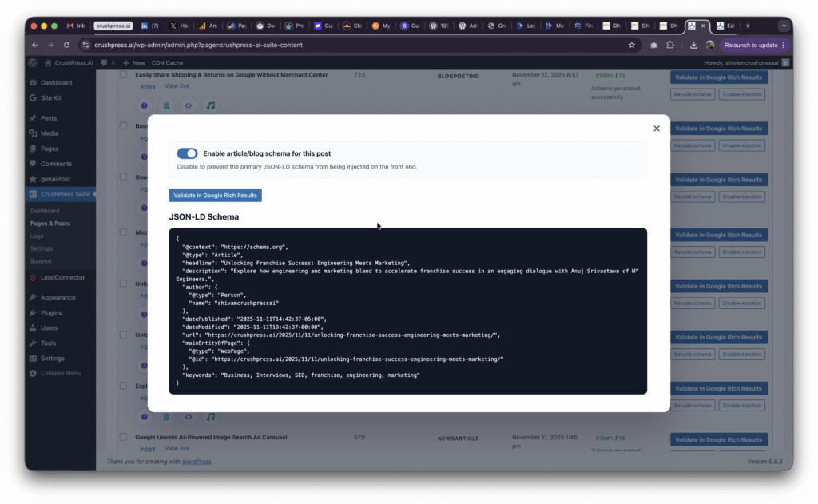Switch to the LinkedIn (7) tab
Screen dimensions: 818x504
tap(149, 26)
